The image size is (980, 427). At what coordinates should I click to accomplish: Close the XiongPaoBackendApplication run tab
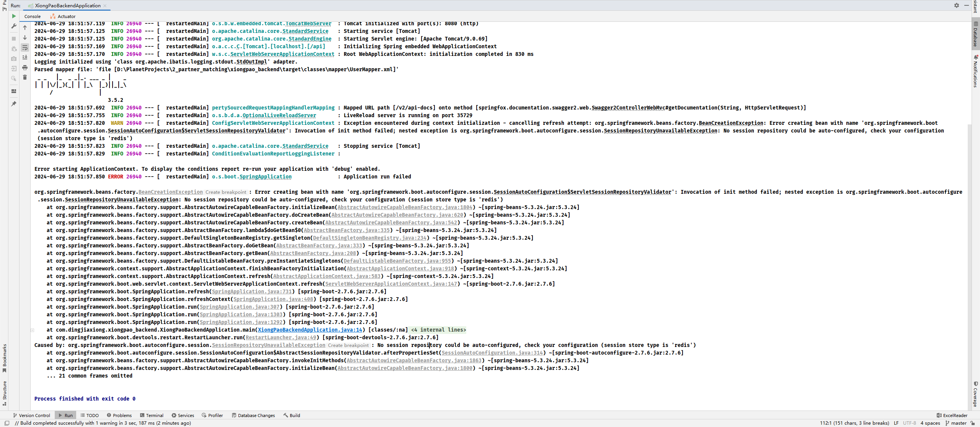point(105,6)
